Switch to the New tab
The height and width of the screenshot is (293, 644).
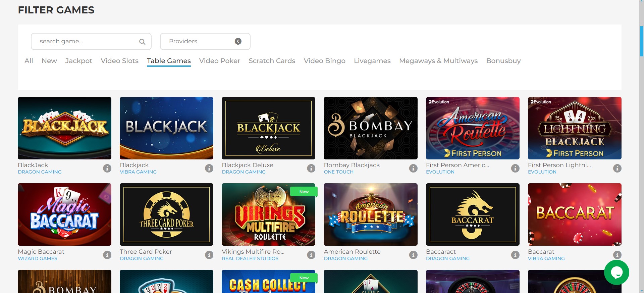pyautogui.click(x=49, y=61)
